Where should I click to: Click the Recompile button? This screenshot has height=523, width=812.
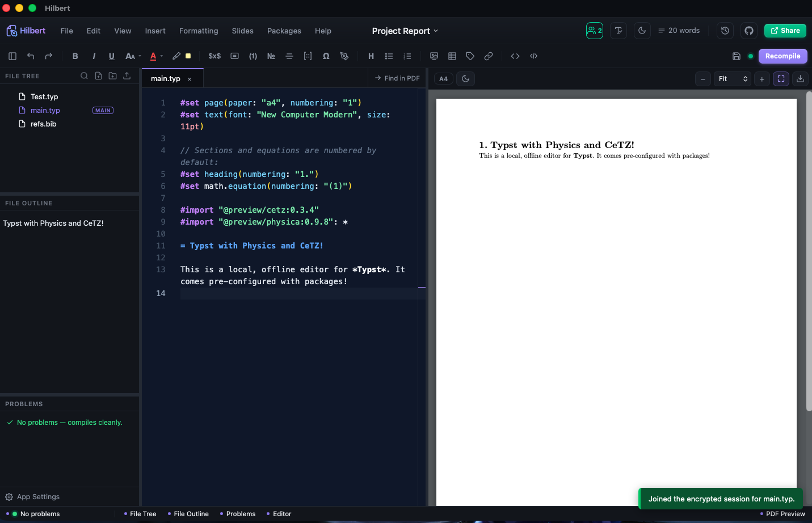(x=783, y=56)
